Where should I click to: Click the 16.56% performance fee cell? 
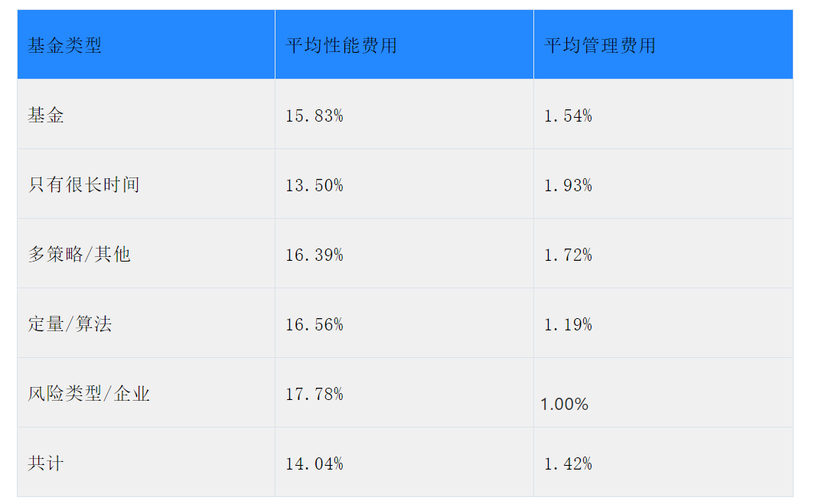(x=315, y=324)
